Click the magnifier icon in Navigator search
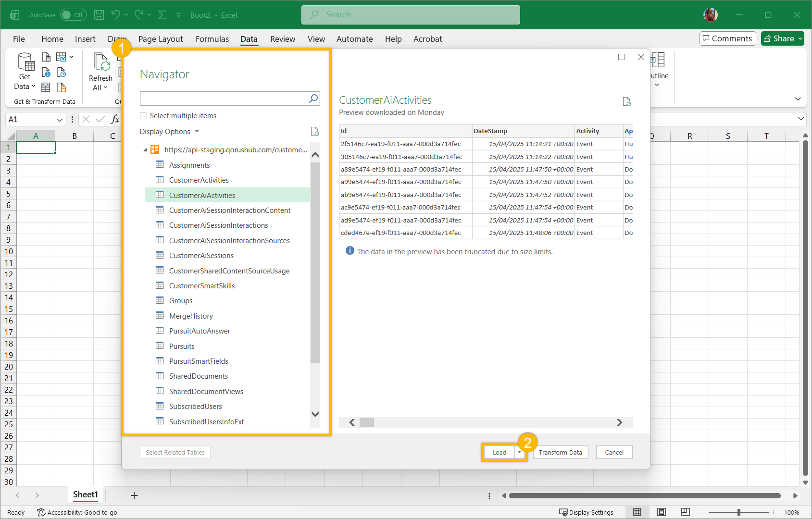Image resolution: width=812 pixels, height=519 pixels. (313, 99)
